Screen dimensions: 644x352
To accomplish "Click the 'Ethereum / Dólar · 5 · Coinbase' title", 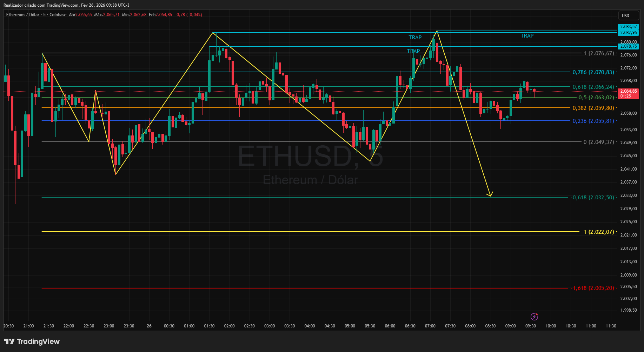I will pos(36,15).
